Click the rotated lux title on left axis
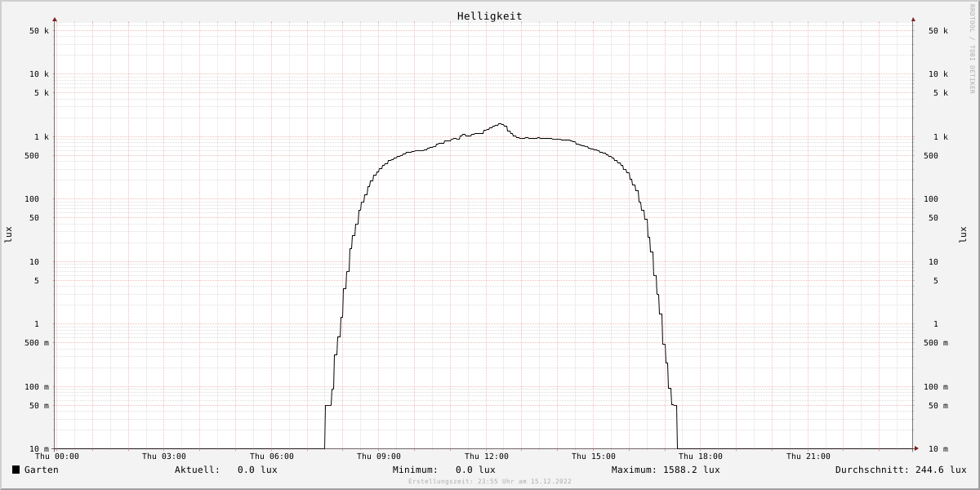980x490 pixels. point(9,234)
